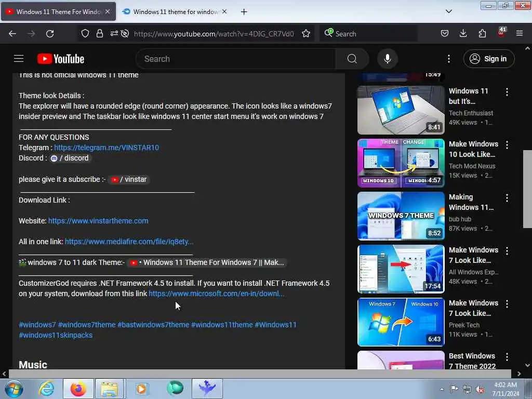The height and width of the screenshot is (399, 532).
Task: Open the Windows 11 Theme For Windows 7 video chip
Action: click(x=207, y=262)
